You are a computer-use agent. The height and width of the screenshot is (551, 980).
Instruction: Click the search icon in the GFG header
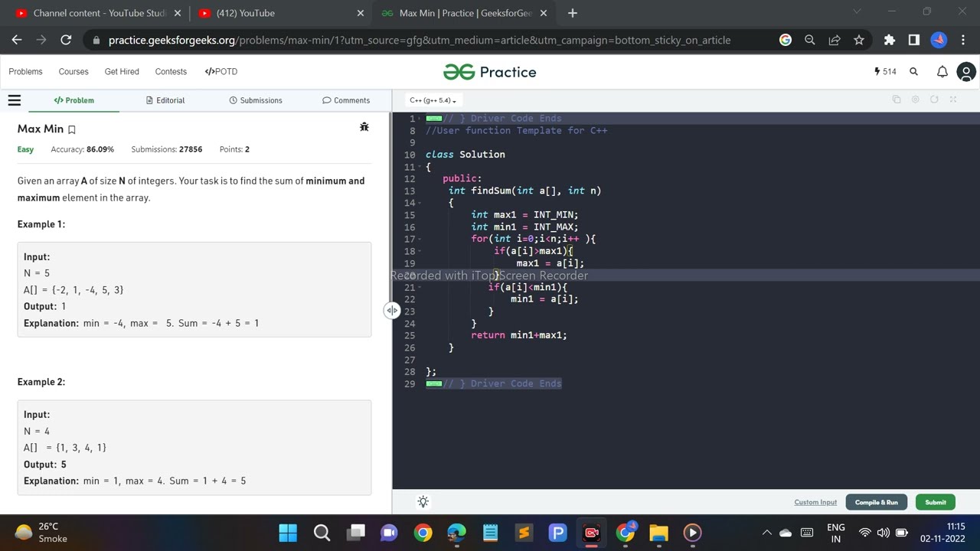coord(913,72)
